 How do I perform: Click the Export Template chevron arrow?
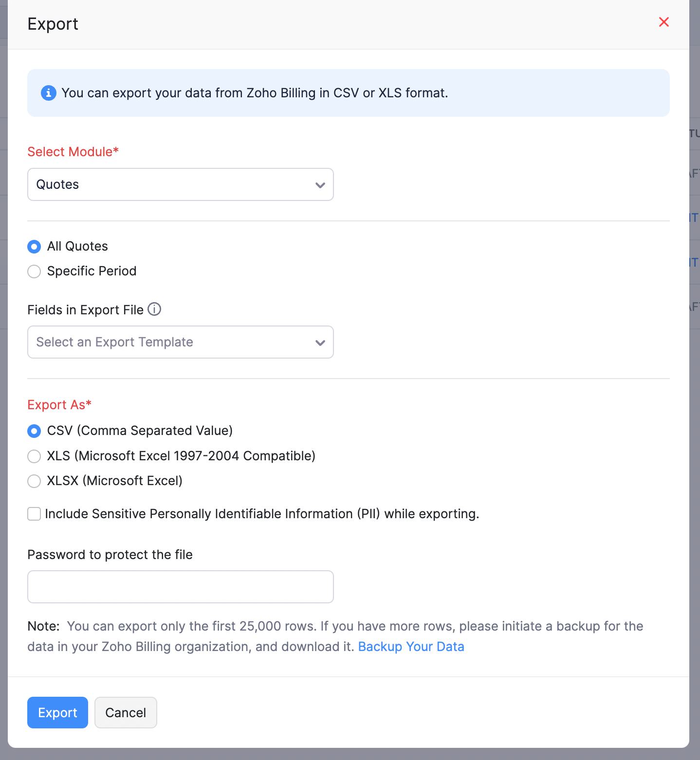pos(320,343)
